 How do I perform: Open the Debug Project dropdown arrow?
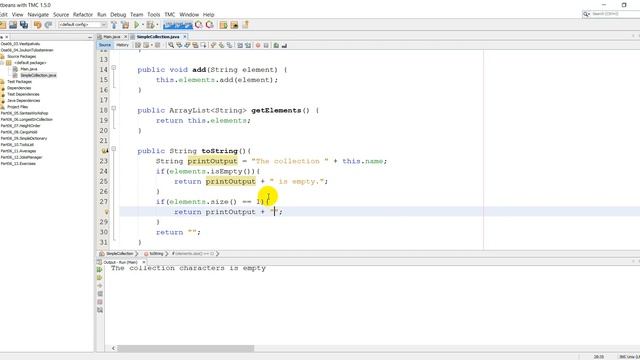pyautogui.click(x=157, y=25)
